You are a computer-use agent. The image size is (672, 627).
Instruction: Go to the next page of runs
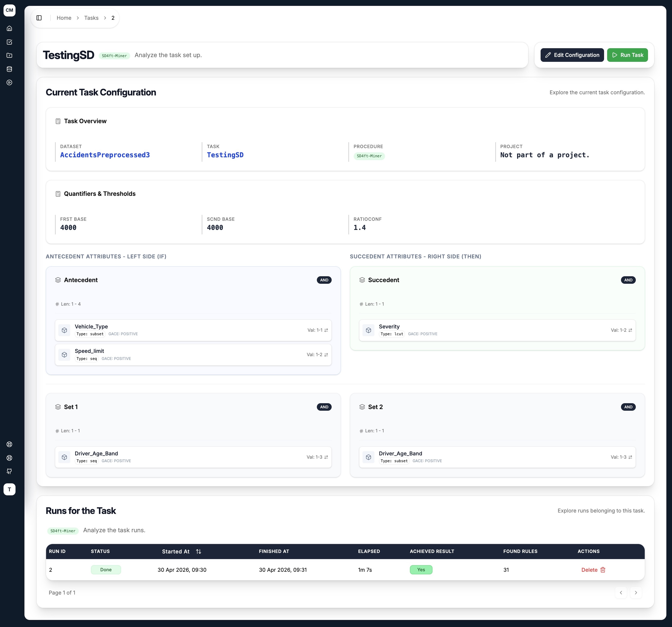coord(636,592)
